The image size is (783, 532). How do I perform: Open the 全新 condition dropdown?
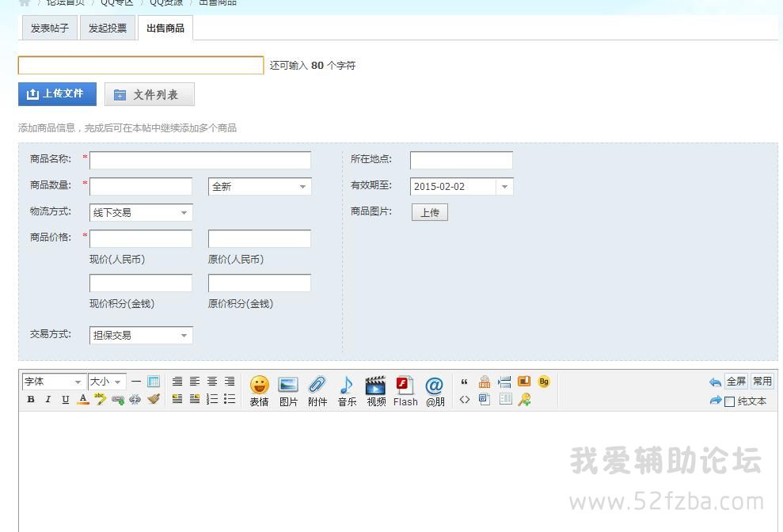260,186
